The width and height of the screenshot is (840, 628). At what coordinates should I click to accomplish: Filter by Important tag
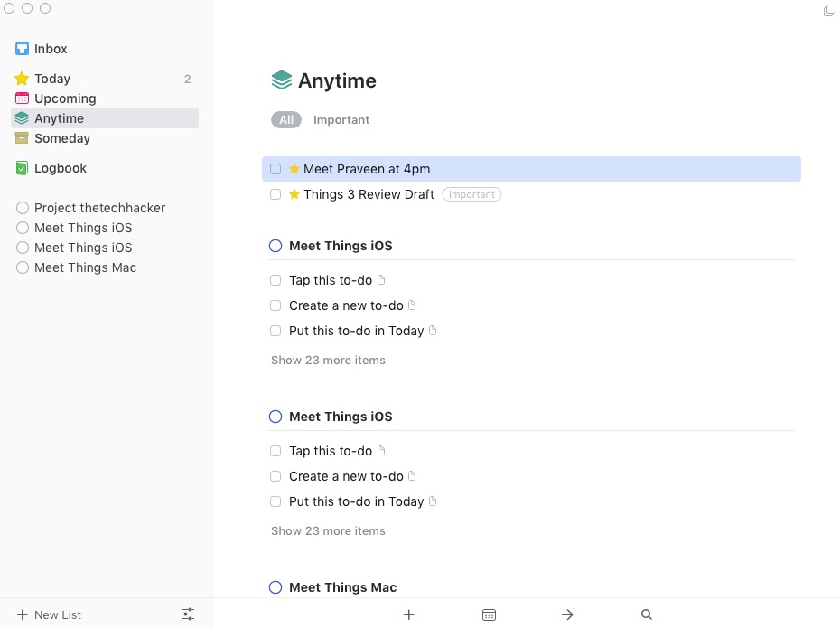click(341, 120)
